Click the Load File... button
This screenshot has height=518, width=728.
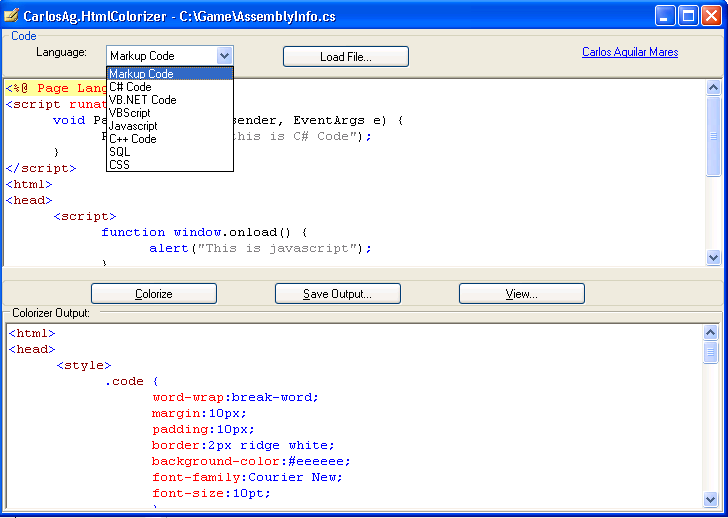pyautogui.click(x=346, y=57)
